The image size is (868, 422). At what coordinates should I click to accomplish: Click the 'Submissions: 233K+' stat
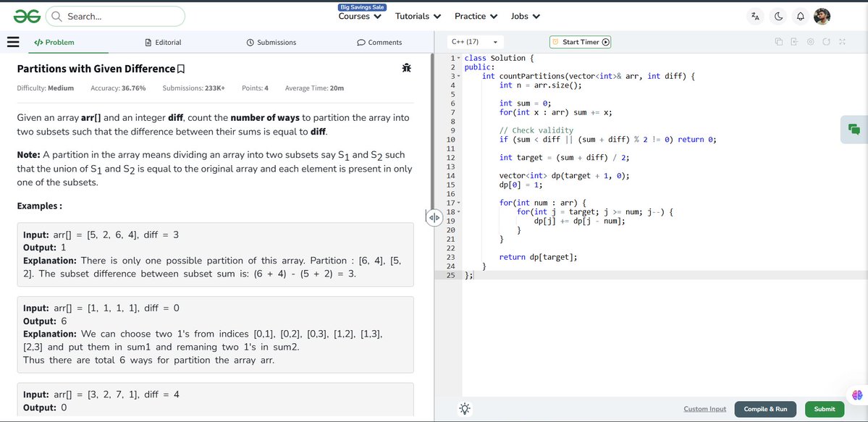point(194,88)
